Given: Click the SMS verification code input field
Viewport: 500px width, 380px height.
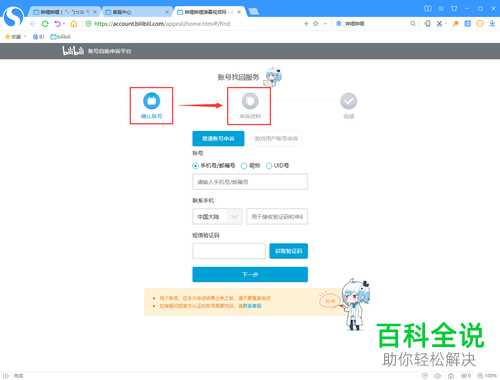Looking at the screenshot, I should (229, 251).
